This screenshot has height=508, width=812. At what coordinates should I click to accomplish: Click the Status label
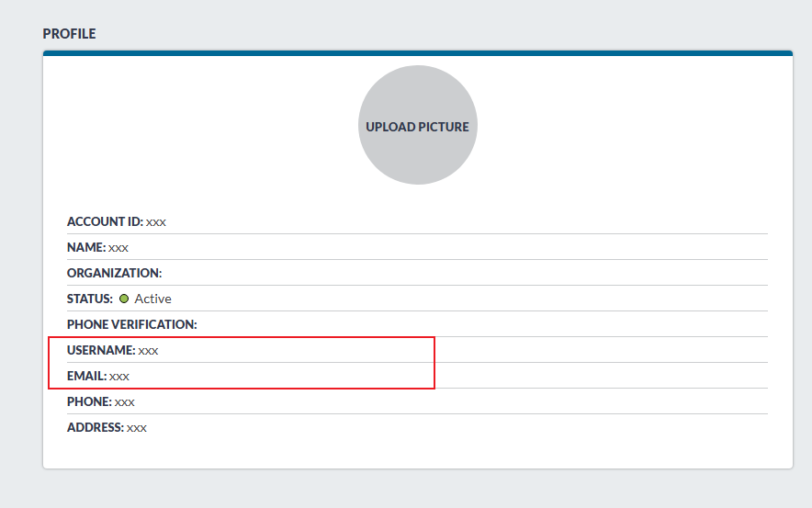90,299
